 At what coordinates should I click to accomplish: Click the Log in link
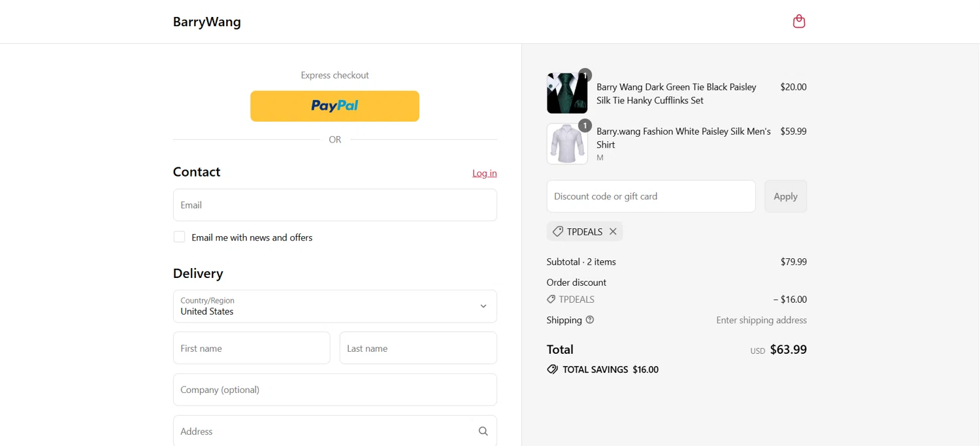tap(484, 173)
